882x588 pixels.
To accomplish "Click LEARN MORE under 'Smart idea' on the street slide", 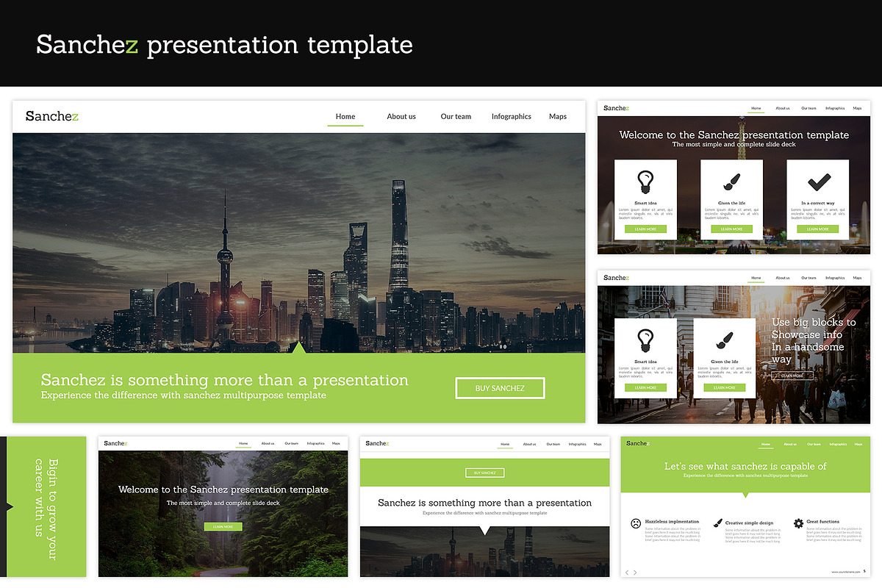I will click(x=645, y=387).
